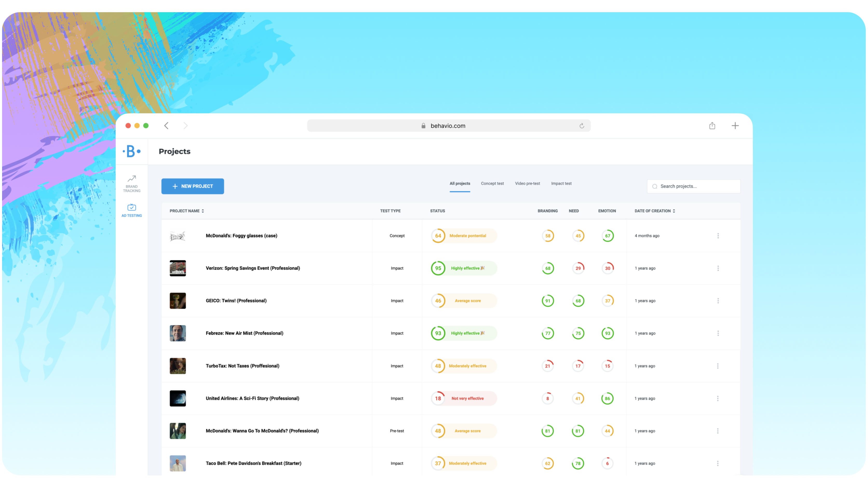
Task: Click the behavio.com address bar
Action: (x=448, y=126)
